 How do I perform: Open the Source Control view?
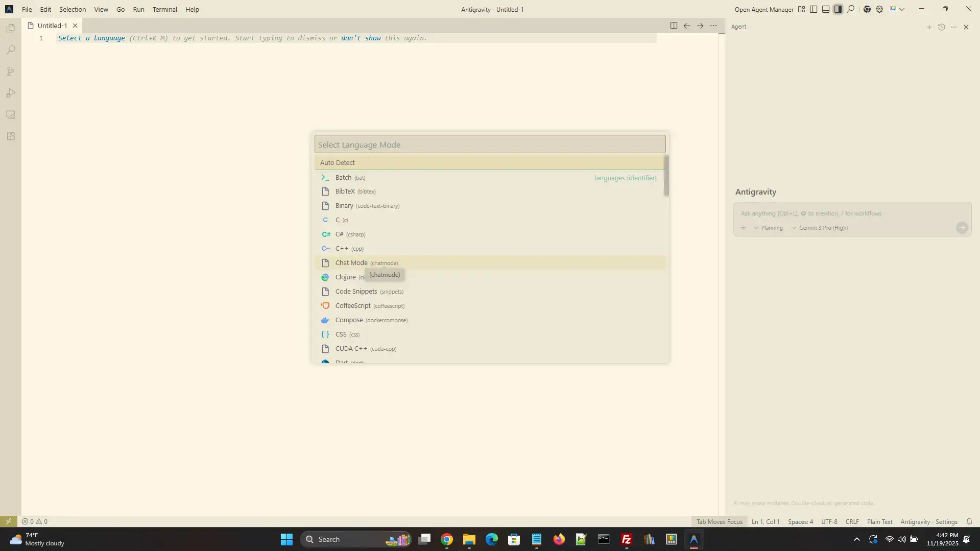pyautogui.click(x=11, y=71)
